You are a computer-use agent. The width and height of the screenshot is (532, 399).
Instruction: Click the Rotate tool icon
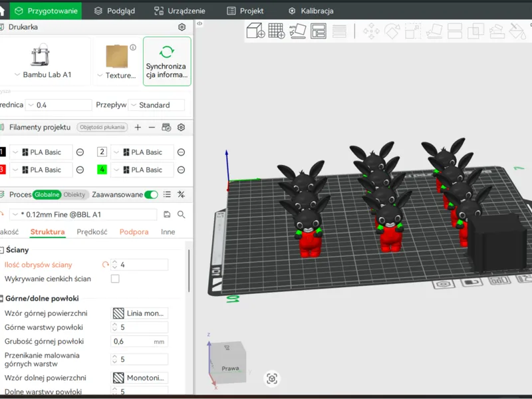coord(392,31)
